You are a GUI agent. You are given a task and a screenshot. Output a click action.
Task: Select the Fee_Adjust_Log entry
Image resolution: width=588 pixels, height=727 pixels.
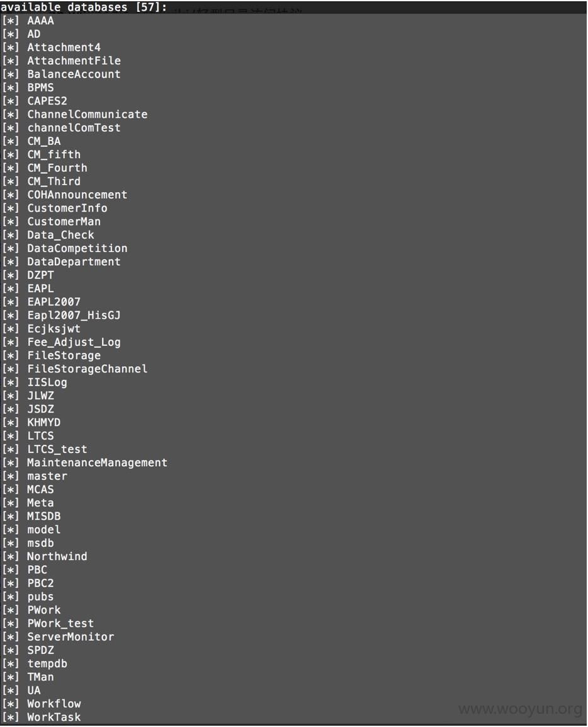pyautogui.click(x=74, y=342)
